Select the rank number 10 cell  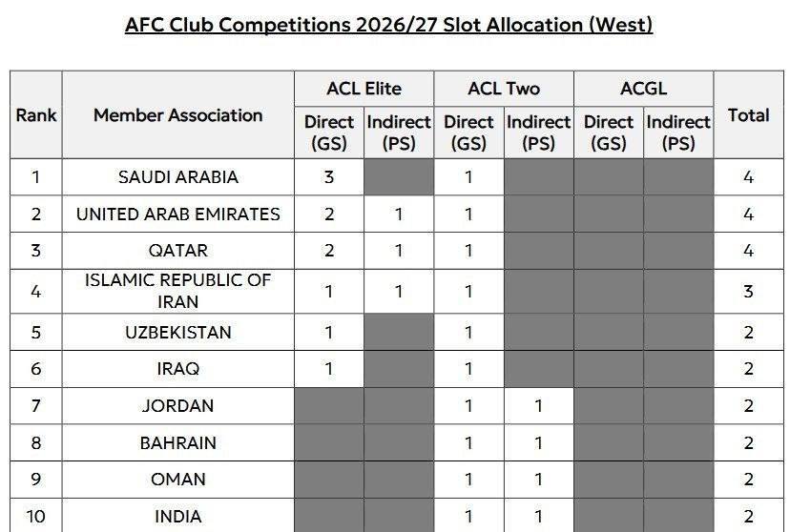click(x=36, y=517)
